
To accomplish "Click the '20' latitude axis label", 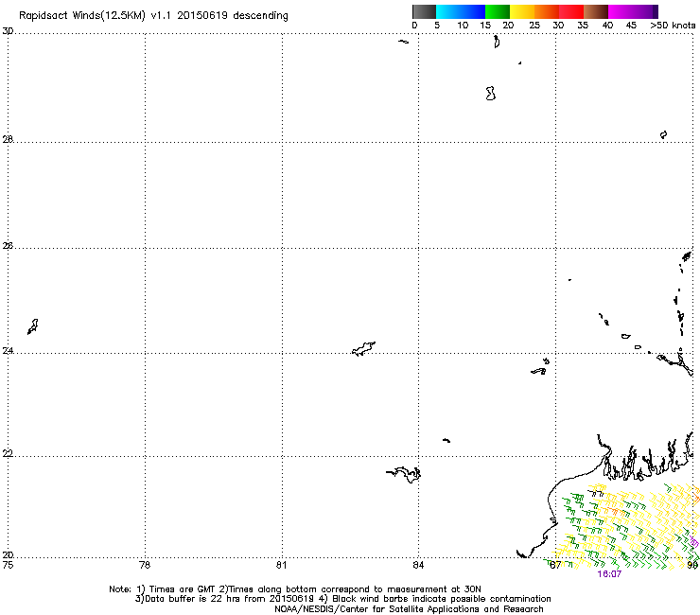I will [8, 555].
